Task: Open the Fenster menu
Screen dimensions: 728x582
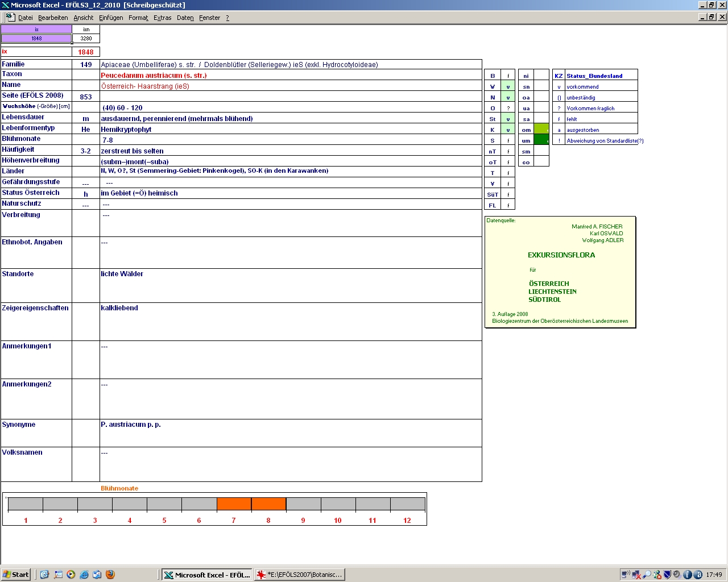Action: click(209, 18)
